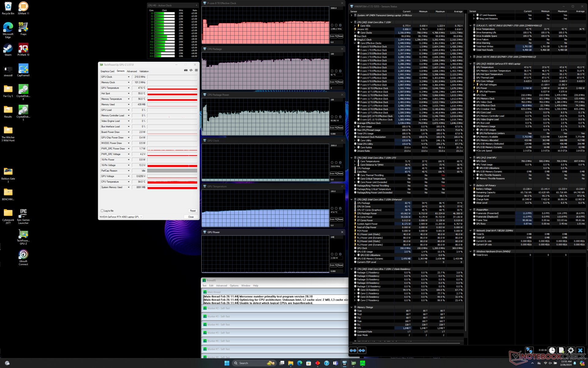
Task: Open GPU selection dropdown RTX 4060 Laptop
Action: (121, 217)
